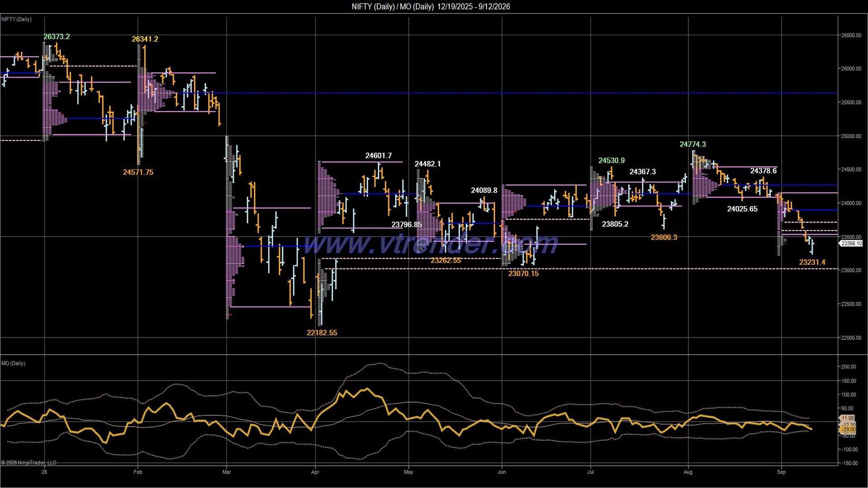Click the 24601.7 high label

coord(378,155)
